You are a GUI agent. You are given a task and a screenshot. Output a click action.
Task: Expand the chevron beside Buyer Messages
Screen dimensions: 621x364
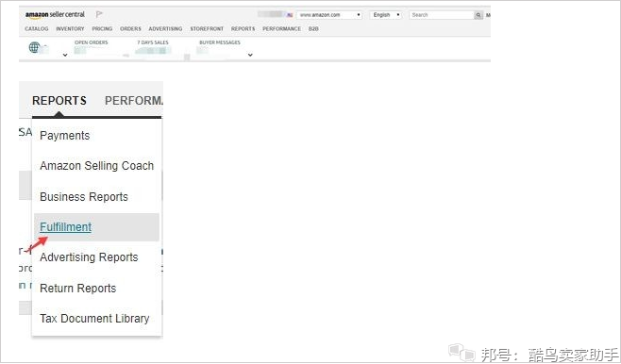tap(250, 55)
